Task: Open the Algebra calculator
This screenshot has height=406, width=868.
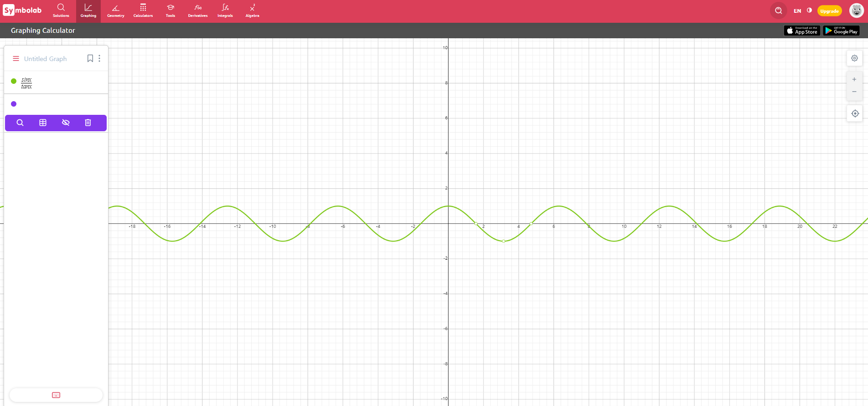Action: click(253, 11)
